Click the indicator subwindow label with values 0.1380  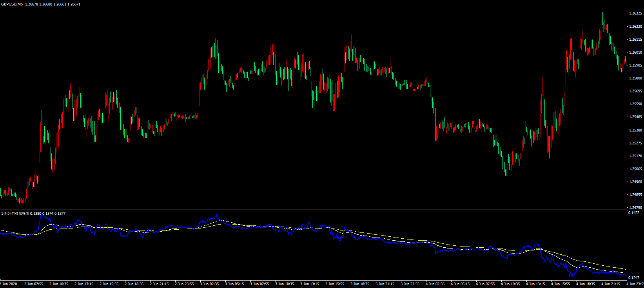[33, 214]
